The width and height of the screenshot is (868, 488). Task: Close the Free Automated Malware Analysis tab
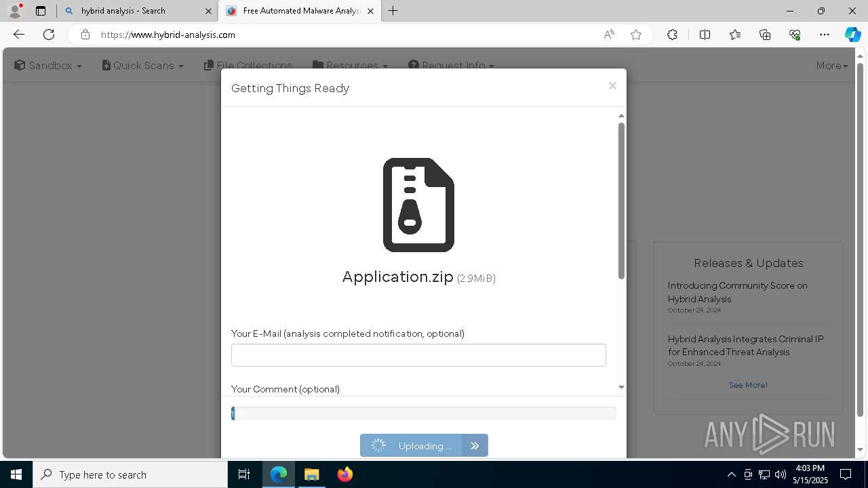pos(370,11)
